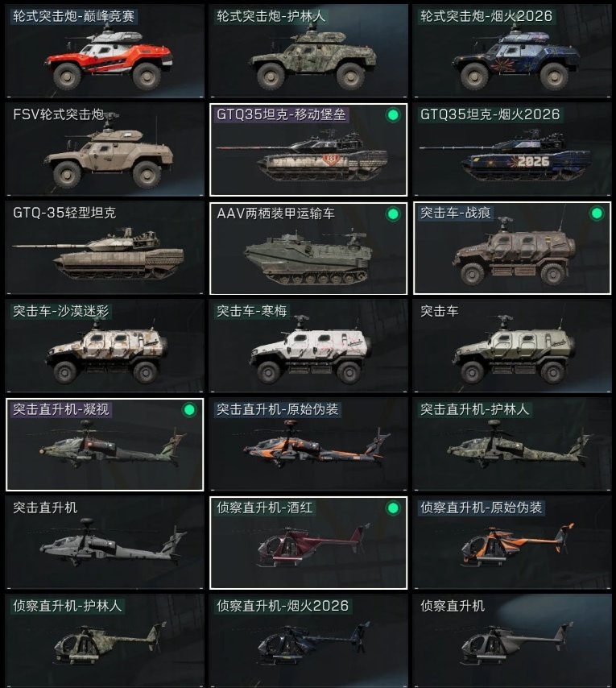Choose the 侦察直升机-护林人 scout skin
The image size is (616, 688).
pyautogui.click(x=105, y=640)
